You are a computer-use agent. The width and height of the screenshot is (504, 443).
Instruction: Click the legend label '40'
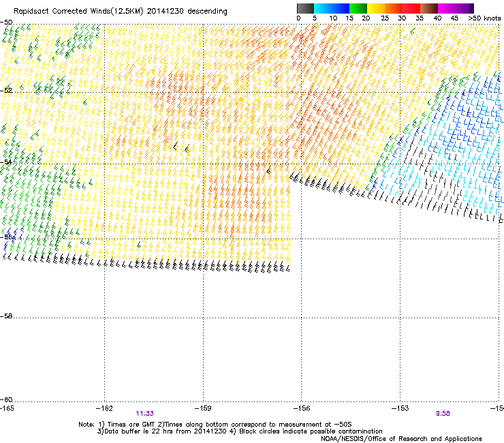[x=437, y=18]
